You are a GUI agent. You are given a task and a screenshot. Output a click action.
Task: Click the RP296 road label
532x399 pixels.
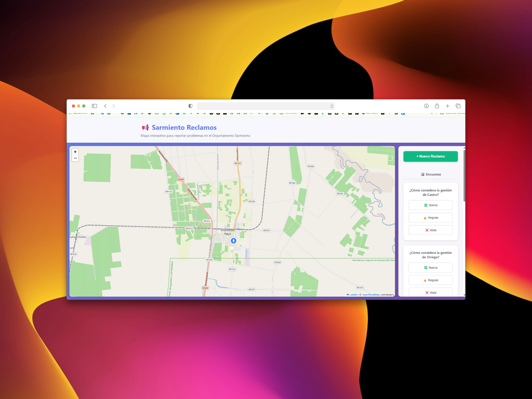click(x=252, y=201)
